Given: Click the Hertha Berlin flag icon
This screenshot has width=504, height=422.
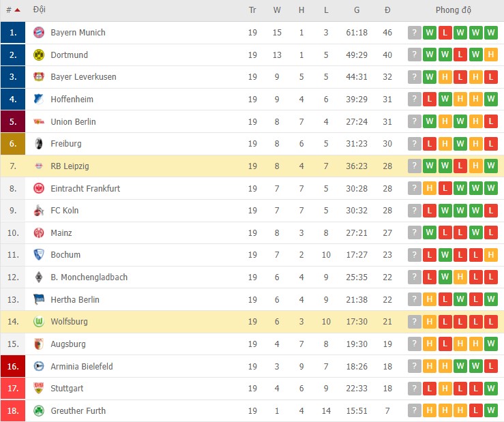Looking at the screenshot, I should pyautogui.click(x=39, y=300).
